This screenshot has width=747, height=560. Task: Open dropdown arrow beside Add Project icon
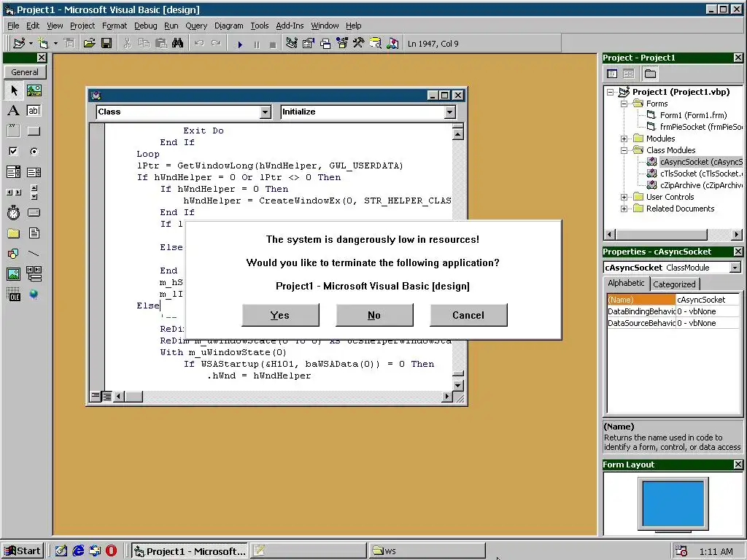click(x=31, y=43)
